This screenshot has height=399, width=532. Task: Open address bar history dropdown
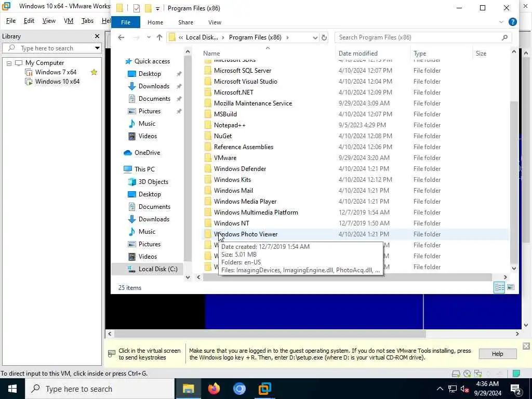(315, 37)
